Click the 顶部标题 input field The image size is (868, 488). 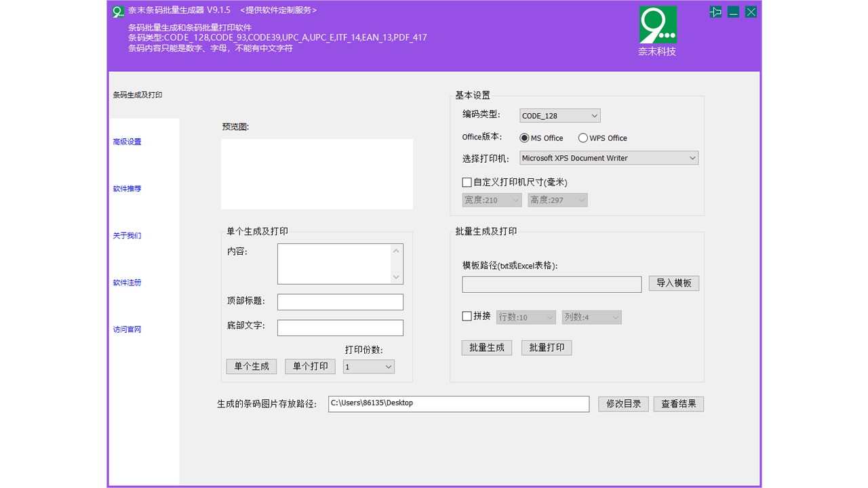coord(340,301)
